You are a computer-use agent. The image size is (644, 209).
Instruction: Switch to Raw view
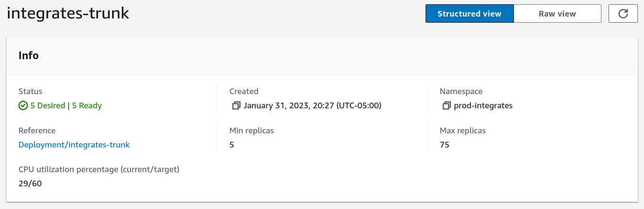click(557, 14)
